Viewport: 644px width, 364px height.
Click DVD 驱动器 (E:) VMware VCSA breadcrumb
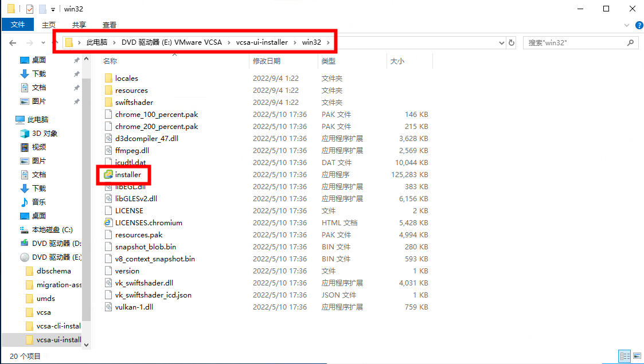pyautogui.click(x=171, y=42)
